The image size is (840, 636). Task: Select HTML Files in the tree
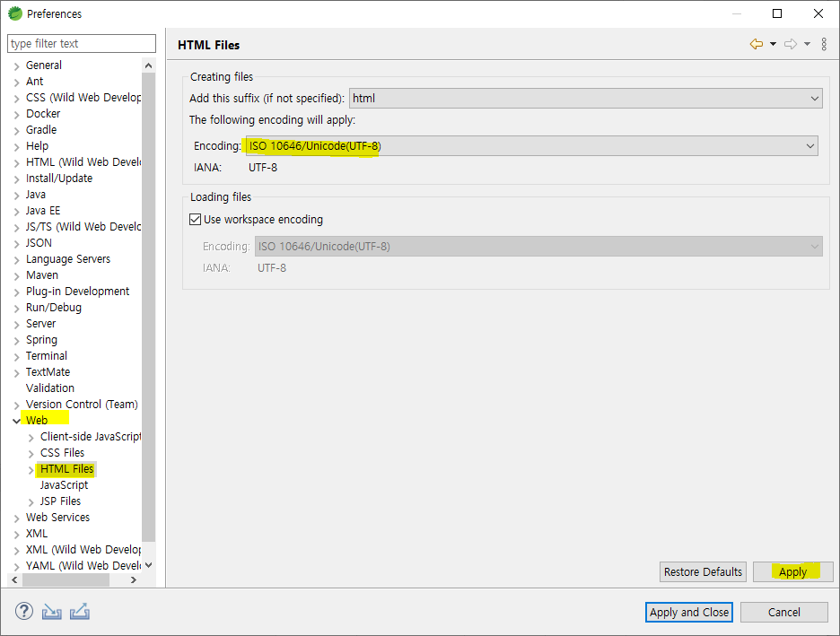(67, 469)
